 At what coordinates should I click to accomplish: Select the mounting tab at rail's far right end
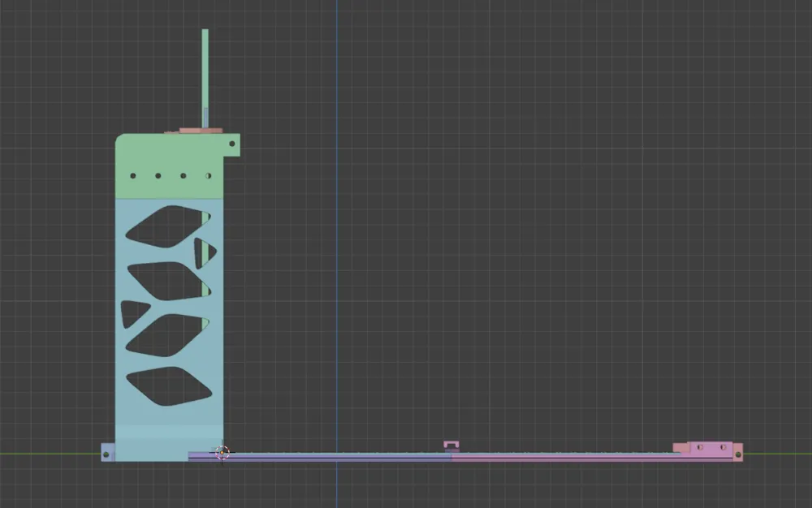coord(738,453)
